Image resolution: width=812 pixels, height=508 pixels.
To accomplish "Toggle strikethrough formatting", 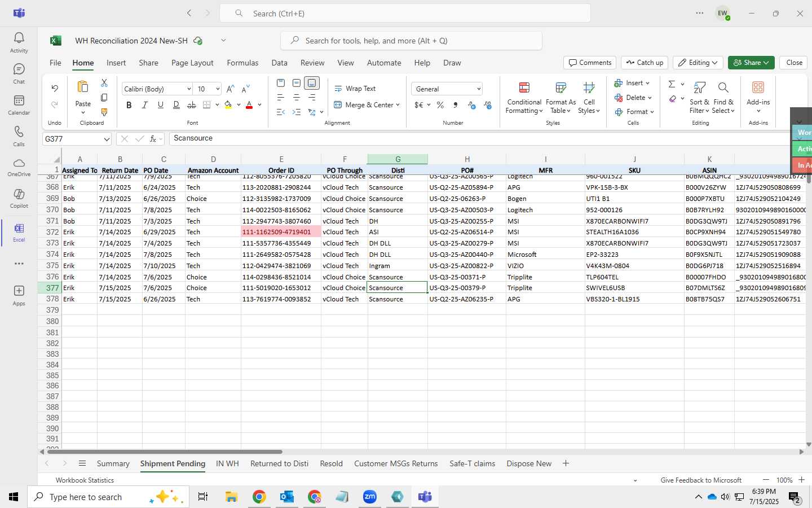I will click(x=192, y=105).
